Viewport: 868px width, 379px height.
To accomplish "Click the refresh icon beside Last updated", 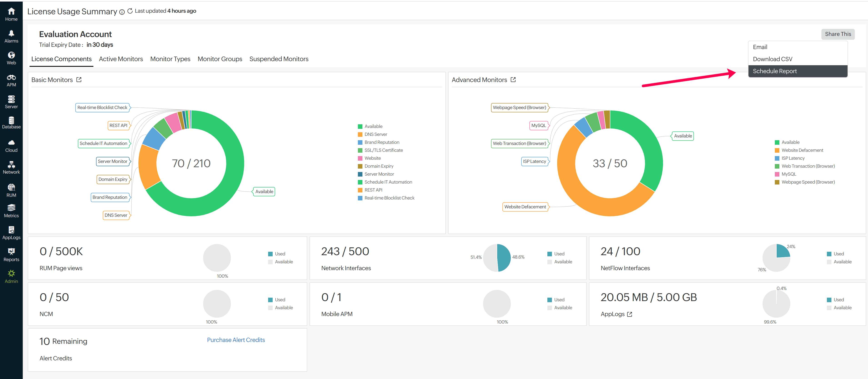I will 130,11.
